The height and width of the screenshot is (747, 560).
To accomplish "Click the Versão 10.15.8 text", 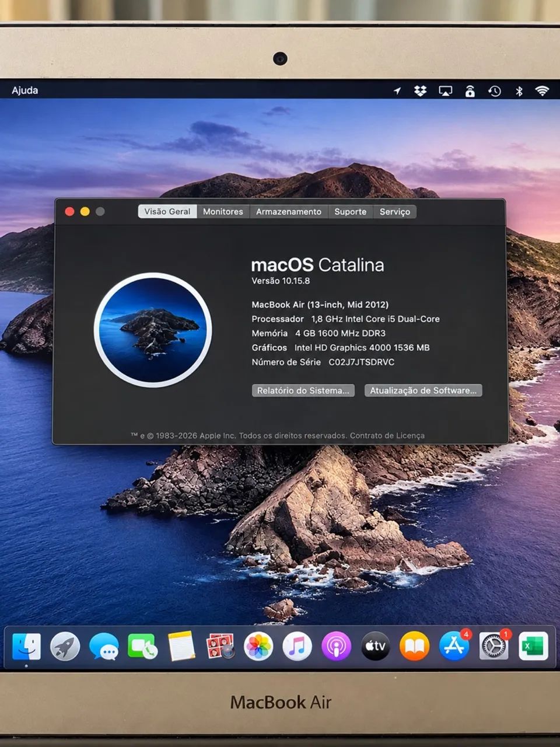I will click(x=281, y=281).
